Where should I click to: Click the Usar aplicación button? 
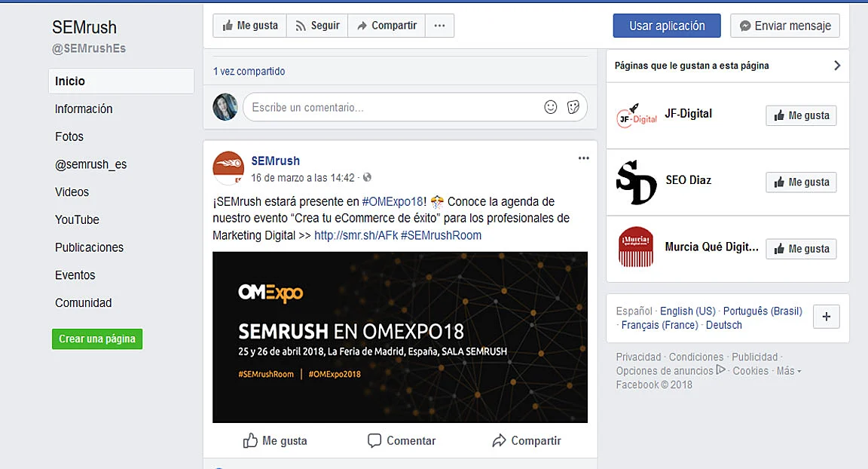point(667,26)
